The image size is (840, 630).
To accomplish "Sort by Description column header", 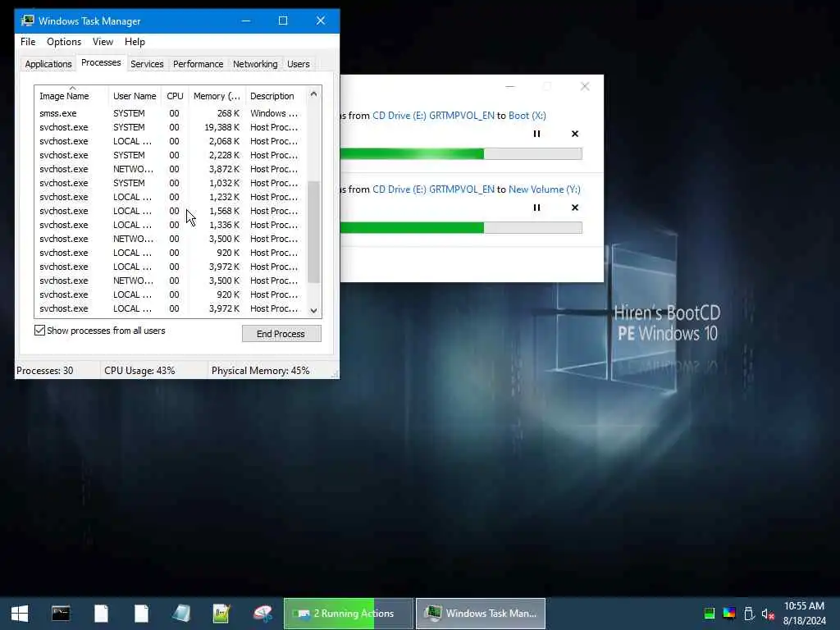I will [x=276, y=96].
